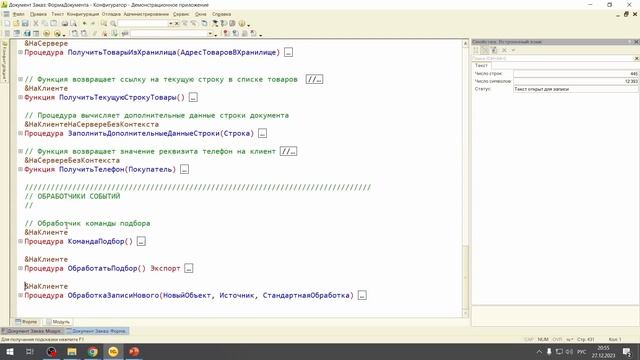Screen dimensions: 640x360
Task: Click the editor scroll up arrow
Action: 465,43
